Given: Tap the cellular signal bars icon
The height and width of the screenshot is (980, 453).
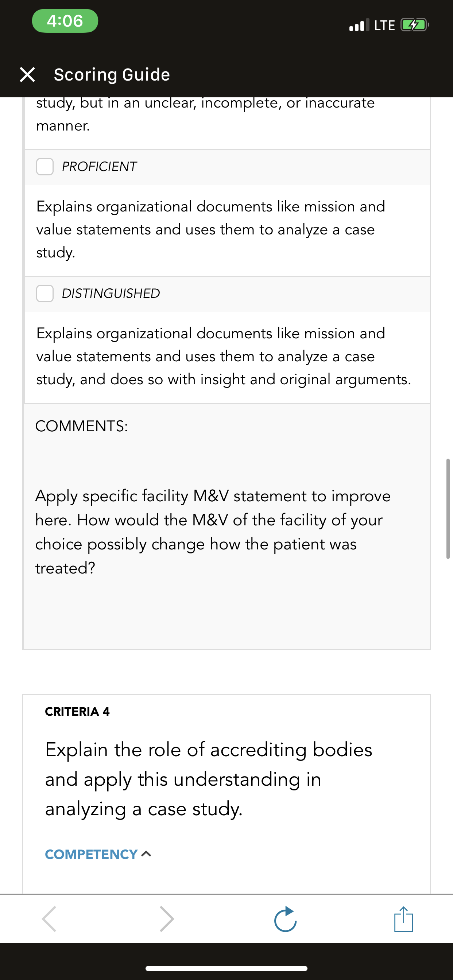Looking at the screenshot, I should (x=359, y=25).
